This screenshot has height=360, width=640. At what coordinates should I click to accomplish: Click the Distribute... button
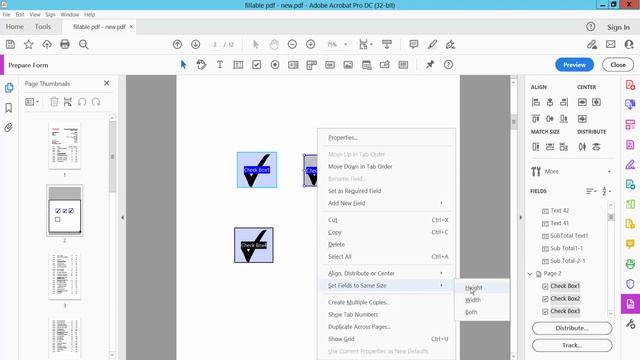pos(572,328)
